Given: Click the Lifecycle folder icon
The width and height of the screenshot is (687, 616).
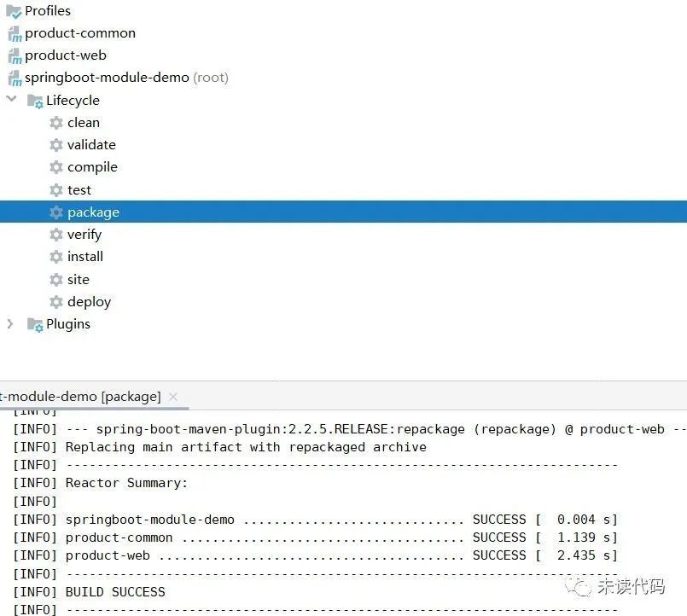Looking at the screenshot, I should coord(35,100).
